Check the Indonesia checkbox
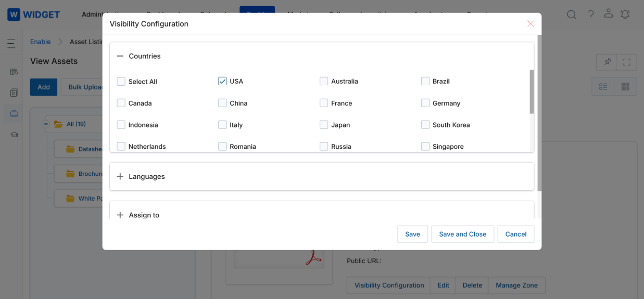Viewport: 644px width, 299px height. point(121,125)
